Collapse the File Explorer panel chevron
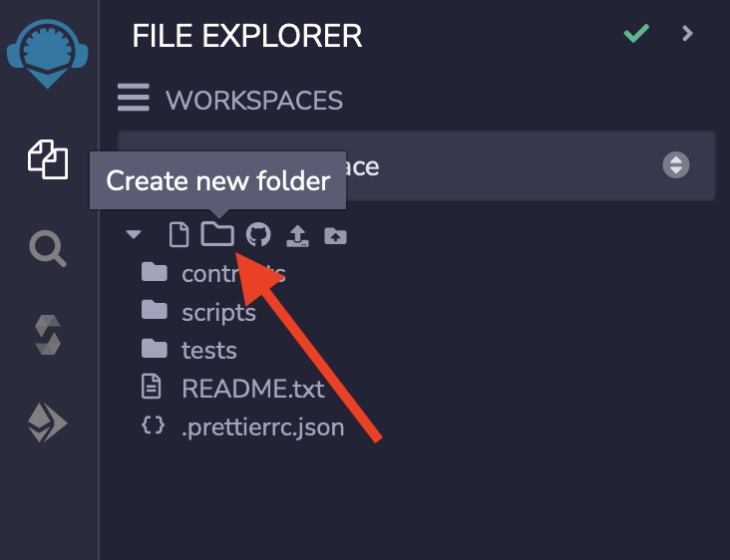The width and height of the screenshot is (730, 560). 688,34
